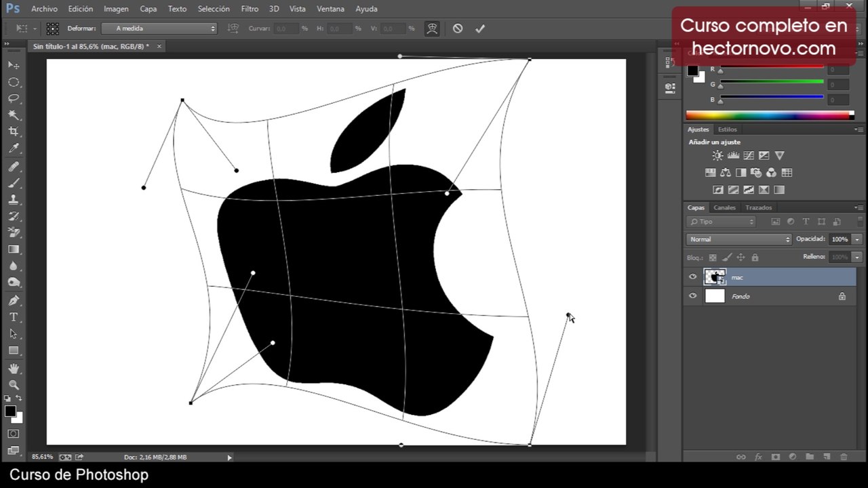Select the Zoom tool
The height and width of the screenshot is (488, 868).
point(14,384)
